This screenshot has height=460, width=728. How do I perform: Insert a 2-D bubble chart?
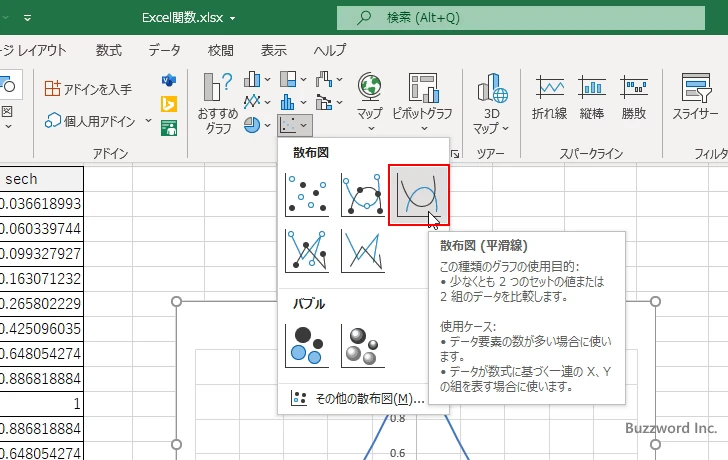point(307,346)
